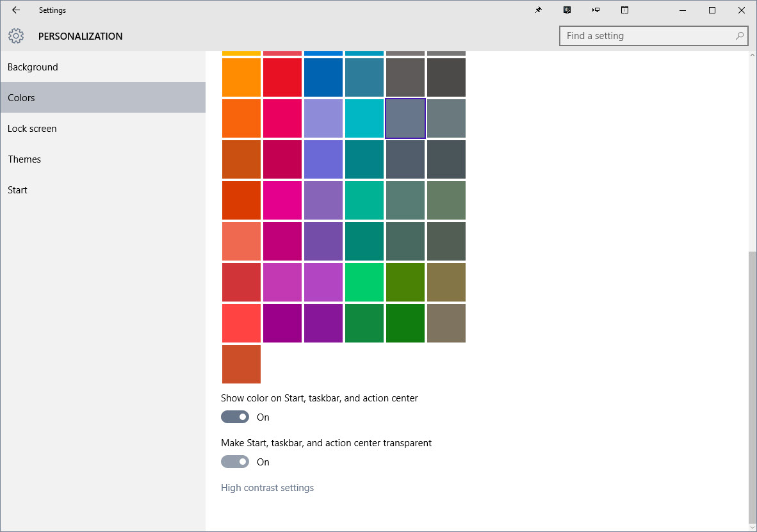Open the Background section

click(x=103, y=67)
